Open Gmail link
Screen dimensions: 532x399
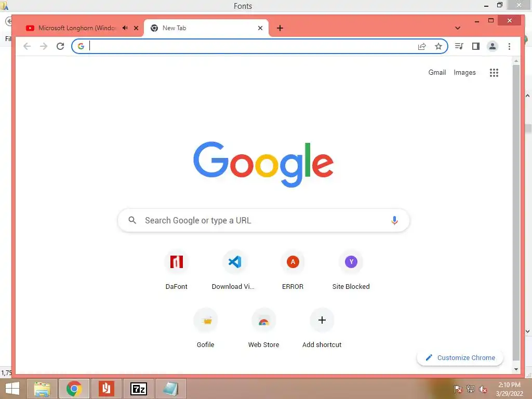437,72
